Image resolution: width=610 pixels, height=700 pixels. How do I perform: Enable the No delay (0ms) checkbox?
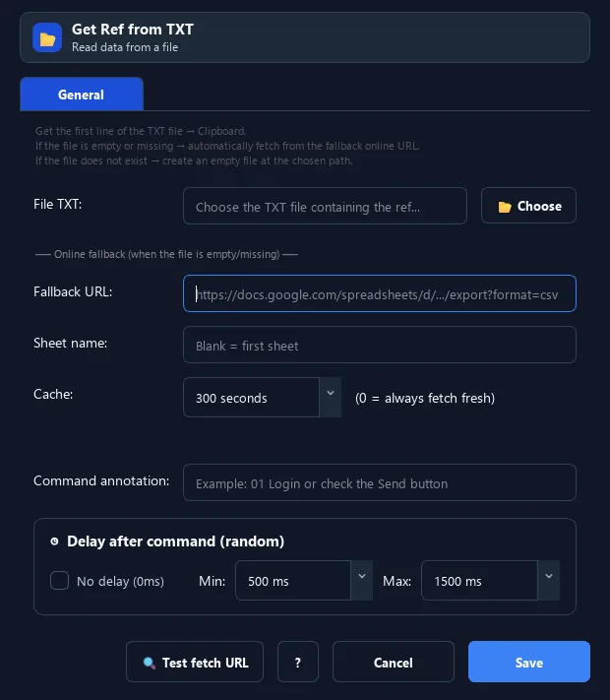[x=59, y=581]
